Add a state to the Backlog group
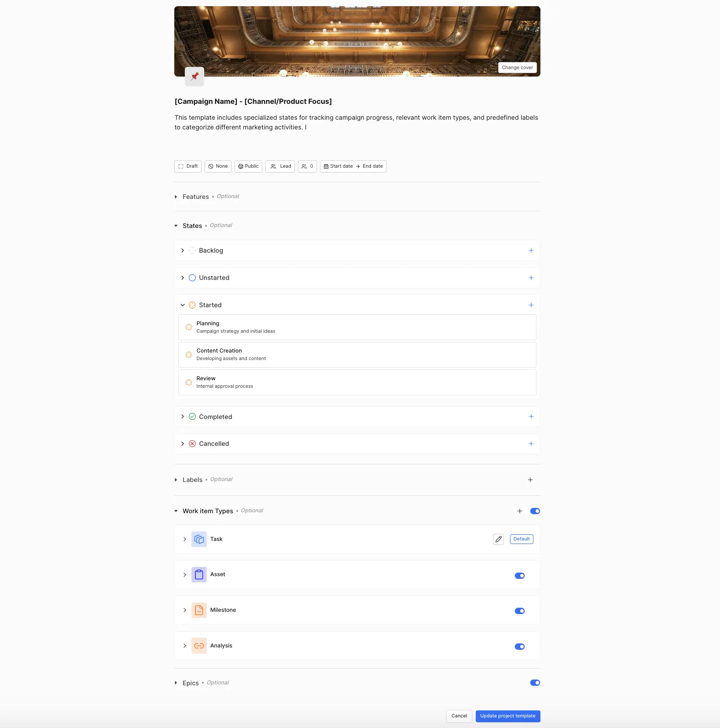This screenshot has width=720, height=728. click(x=531, y=250)
